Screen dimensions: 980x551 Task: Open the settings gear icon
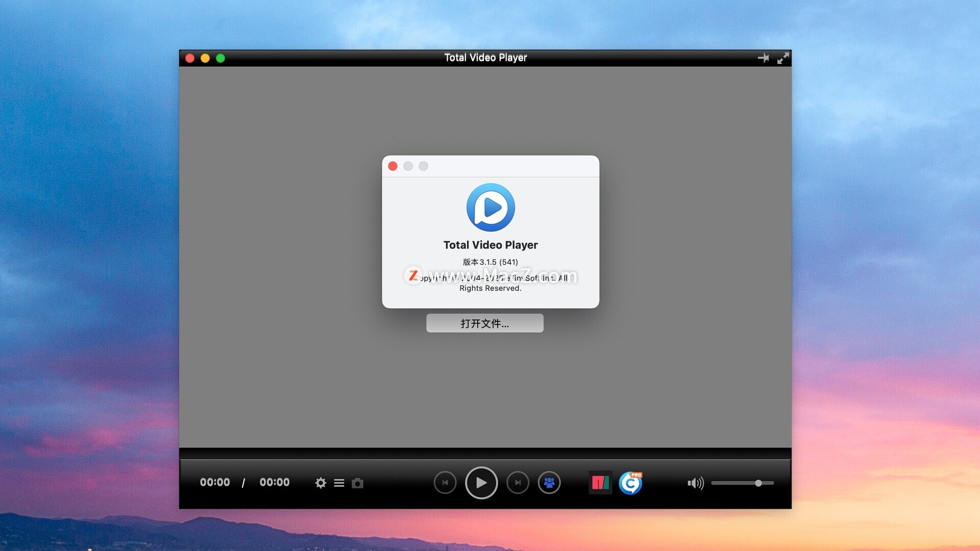pos(321,483)
